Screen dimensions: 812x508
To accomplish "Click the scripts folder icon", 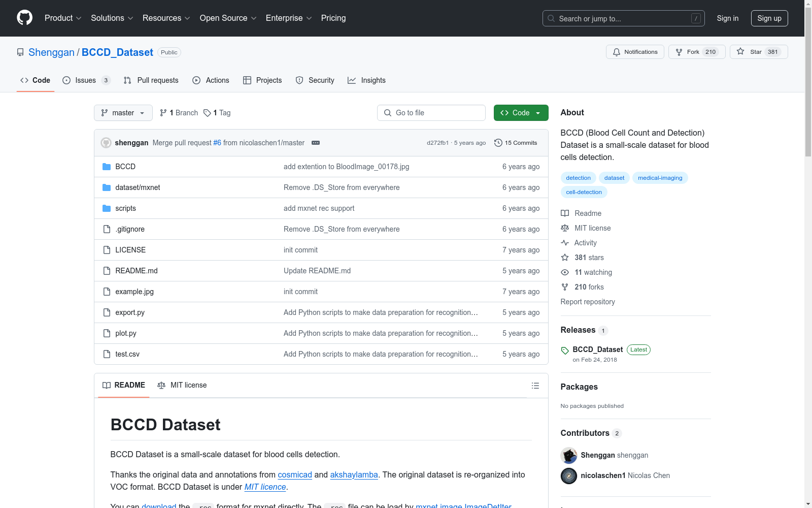I will (107, 208).
